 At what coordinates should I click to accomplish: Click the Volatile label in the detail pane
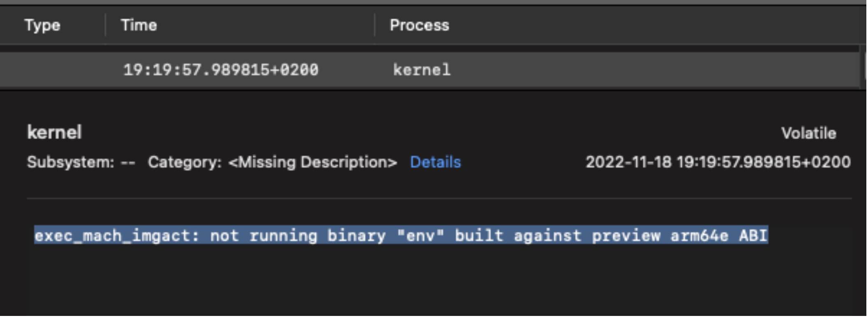[808, 133]
